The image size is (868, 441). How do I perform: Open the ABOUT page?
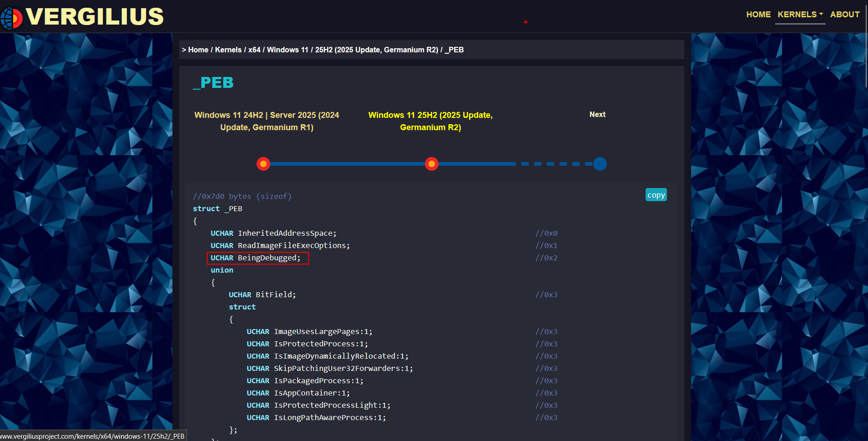pyautogui.click(x=844, y=15)
